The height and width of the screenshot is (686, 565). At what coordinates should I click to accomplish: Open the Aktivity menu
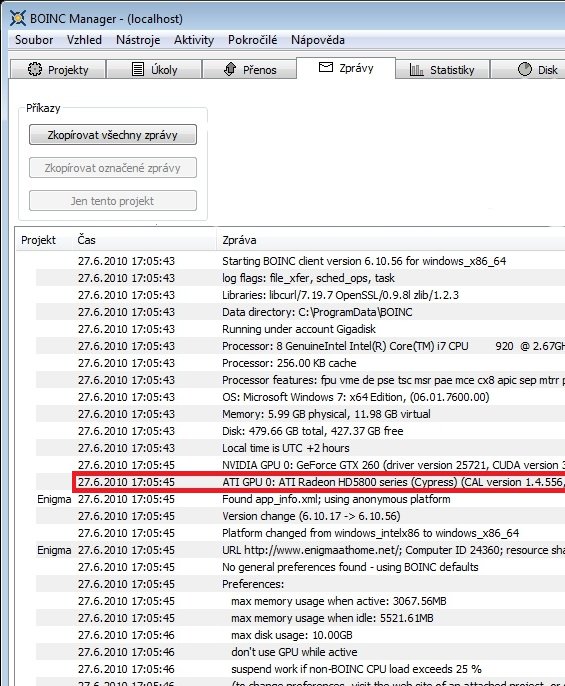(x=194, y=40)
